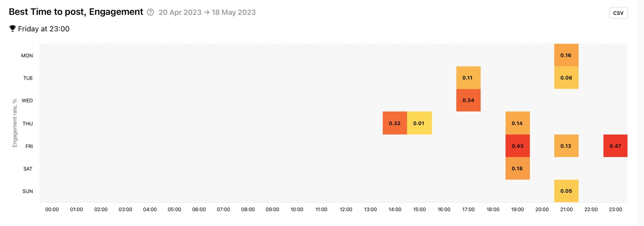This screenshot has height=226, width=644.
Task: Click the 0.16 Monday 21:00 cell
Action: [566, 55]
